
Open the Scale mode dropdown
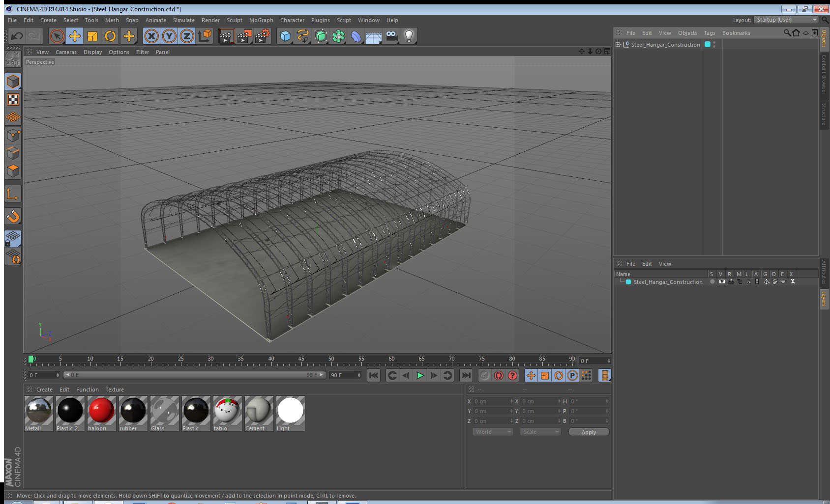point(540,432)
